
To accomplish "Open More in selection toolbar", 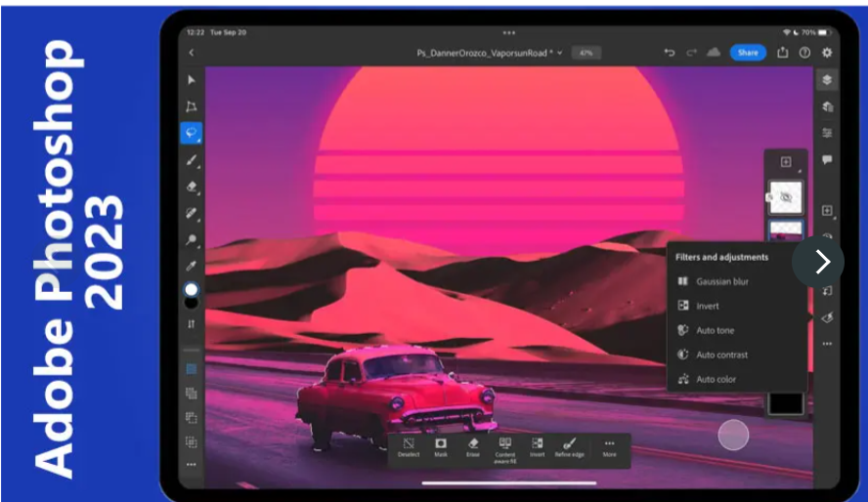I will (610, 448).
